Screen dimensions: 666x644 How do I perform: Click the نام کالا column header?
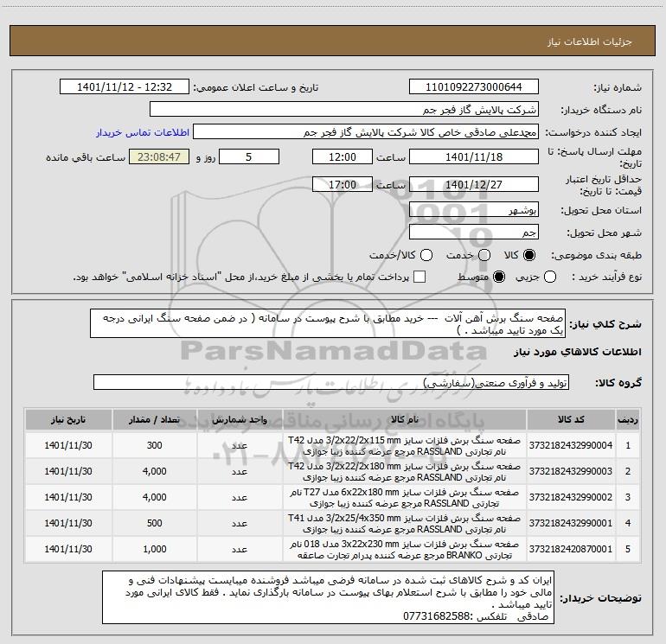click(405, 420)
